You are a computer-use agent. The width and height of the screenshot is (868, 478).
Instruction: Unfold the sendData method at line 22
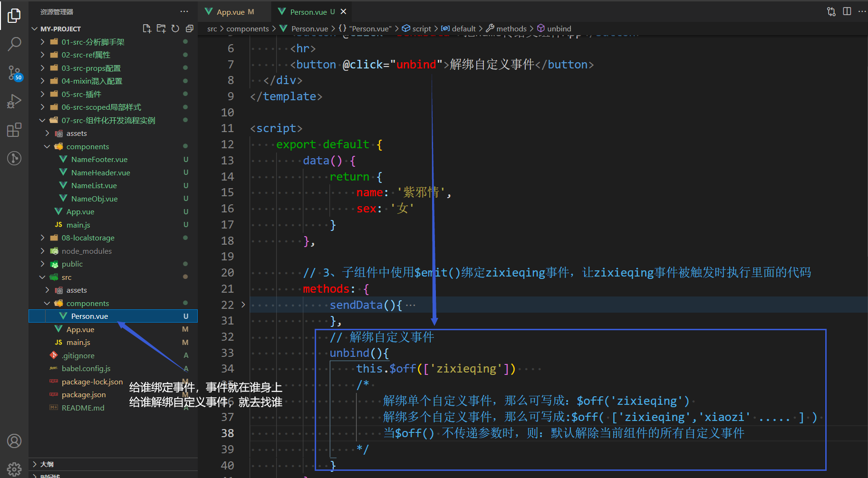243,305
